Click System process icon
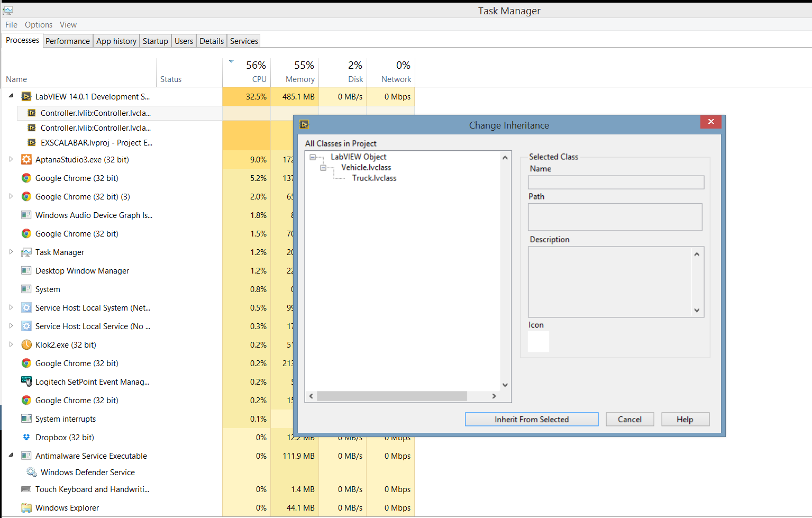The image size is (812, 518). click(26, 289)
